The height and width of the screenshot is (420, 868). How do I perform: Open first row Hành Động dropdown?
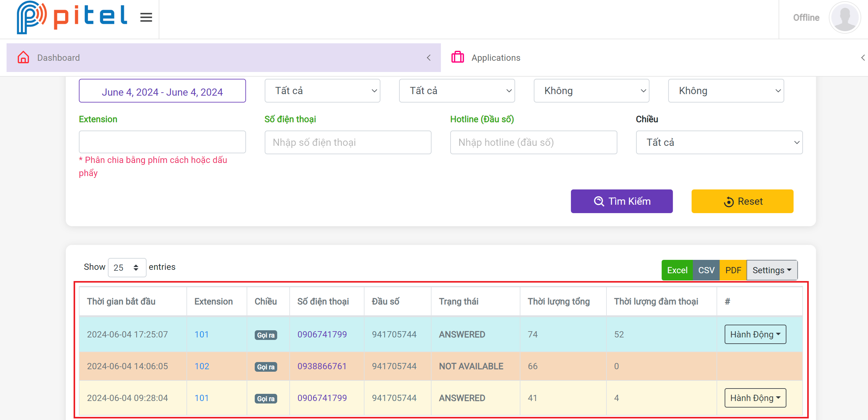(755, 334)
